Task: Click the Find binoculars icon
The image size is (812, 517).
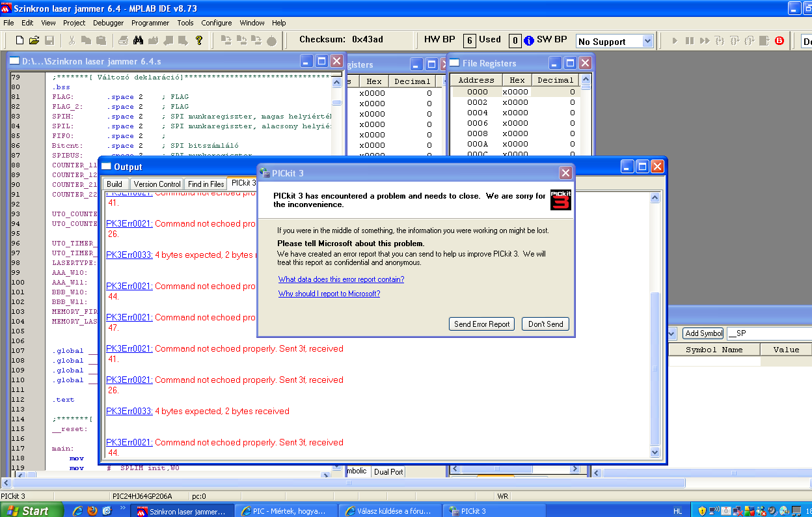Action: point(138,40)
